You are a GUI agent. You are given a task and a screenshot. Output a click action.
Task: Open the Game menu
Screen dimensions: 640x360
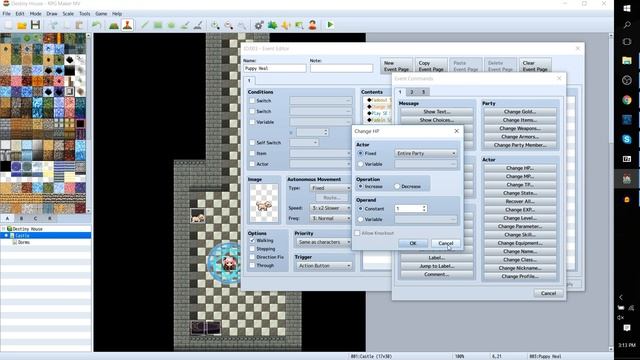tap(101, 13)
